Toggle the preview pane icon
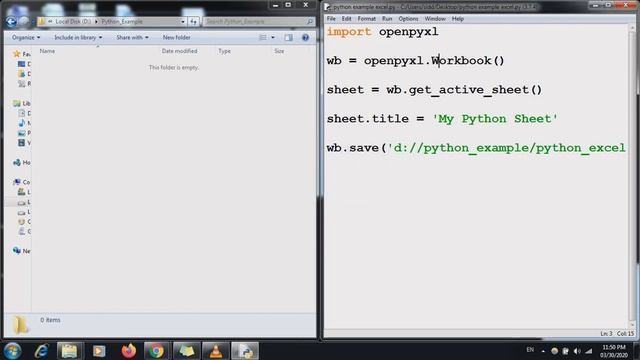Screen dimensions: 640x360 tap(288, 38)
